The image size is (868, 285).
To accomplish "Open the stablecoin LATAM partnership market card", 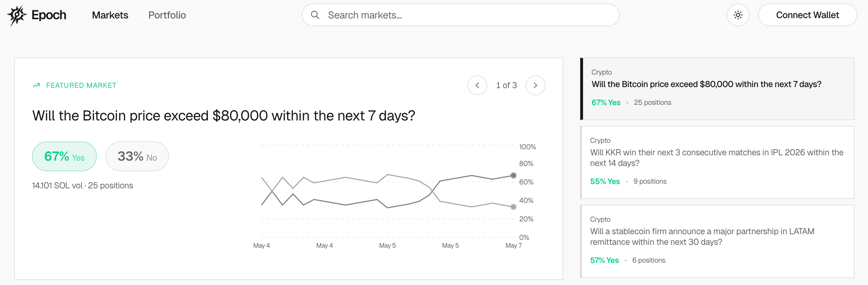I will [x=717, y=241].
